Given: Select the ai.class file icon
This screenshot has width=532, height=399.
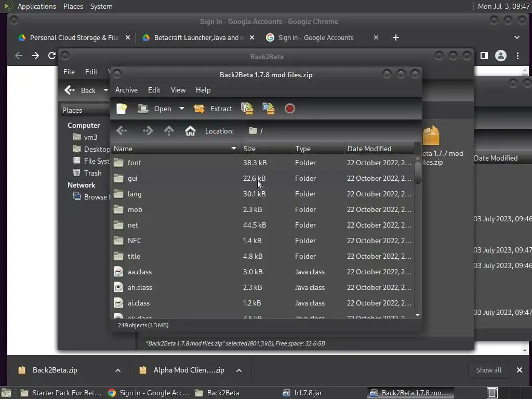Looking at the screenshot, I should (118, 303).
